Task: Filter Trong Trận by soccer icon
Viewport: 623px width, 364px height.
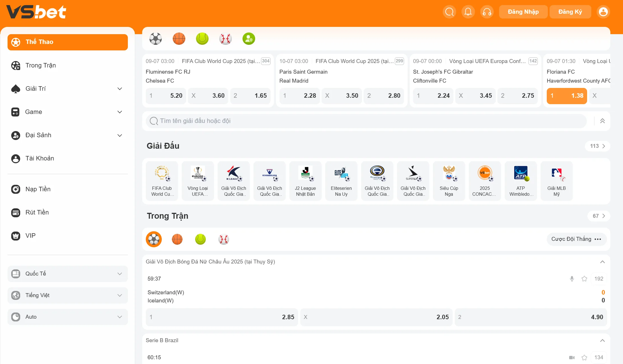Action: [154, 239]
